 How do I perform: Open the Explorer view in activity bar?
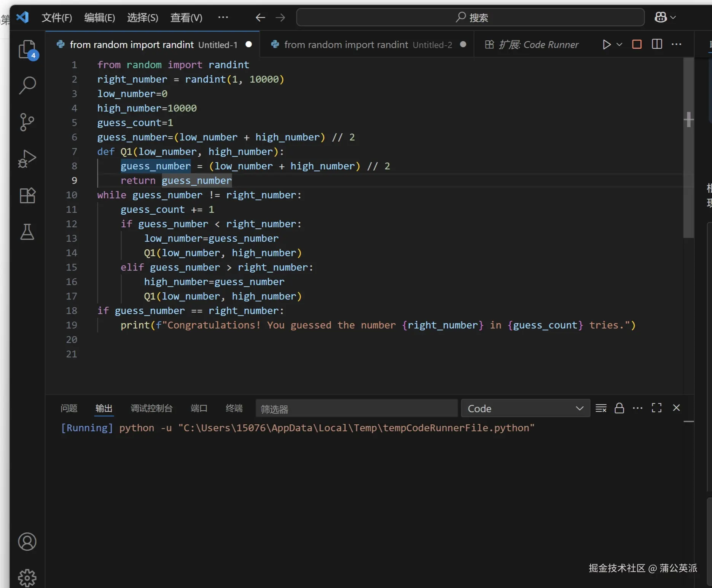tap(27, 49)
